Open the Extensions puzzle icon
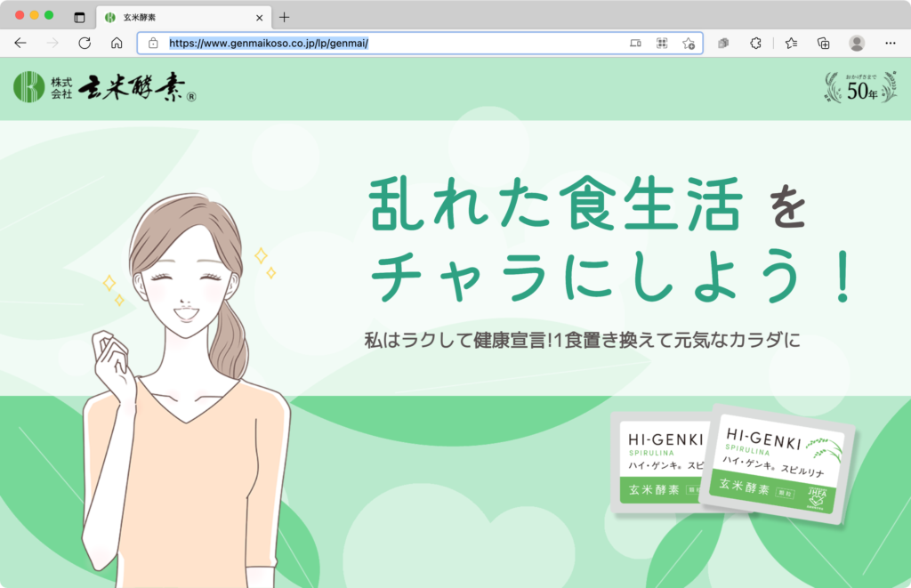 pos(755,43)
